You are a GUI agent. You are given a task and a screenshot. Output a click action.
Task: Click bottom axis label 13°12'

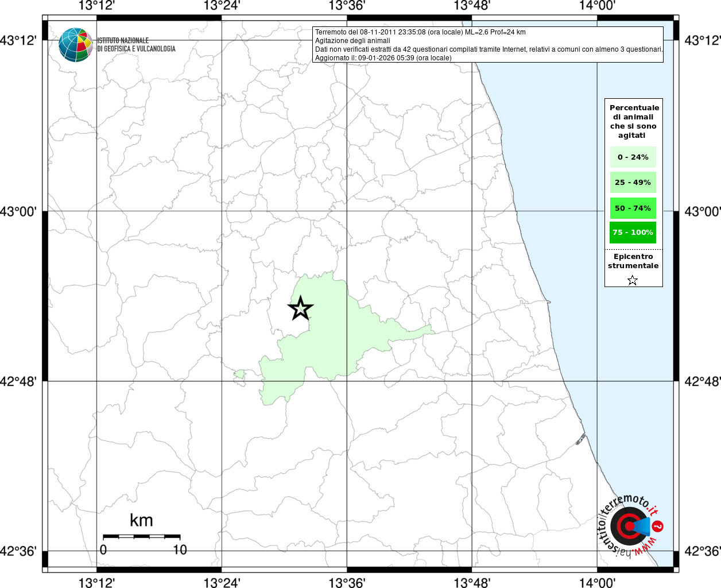(96, 583)
